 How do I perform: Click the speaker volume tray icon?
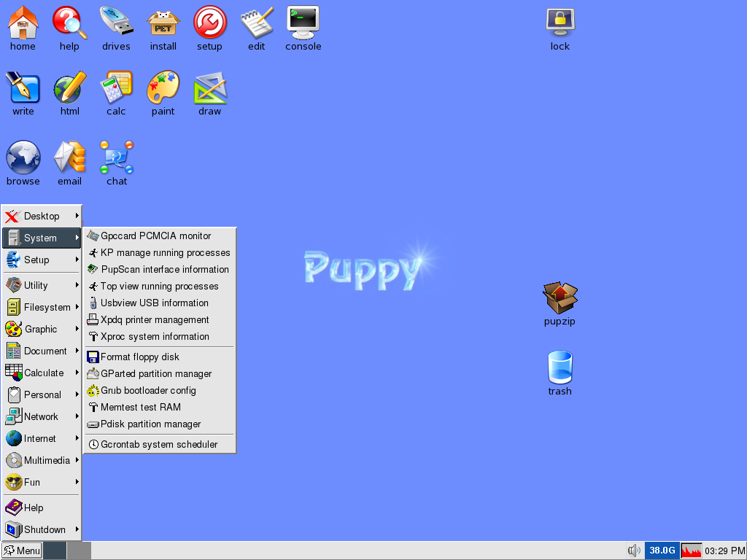coord(634,551)
